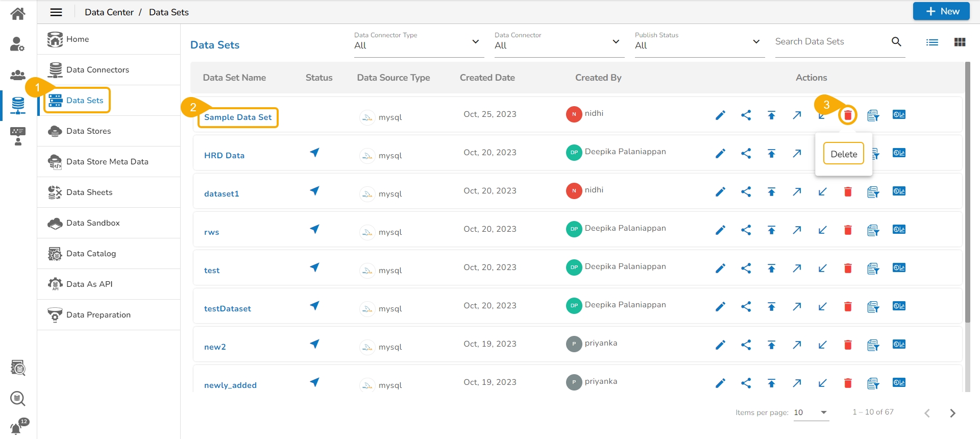Viewport: 980px width, 439px height.
Task: Open Data Connectors from side menu
Action: [x=97, y=70]
